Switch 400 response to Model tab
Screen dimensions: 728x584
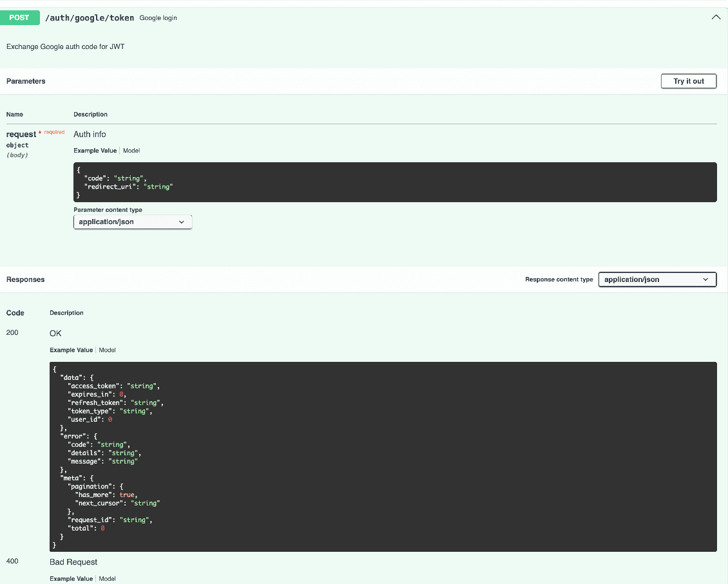(107, 578)
